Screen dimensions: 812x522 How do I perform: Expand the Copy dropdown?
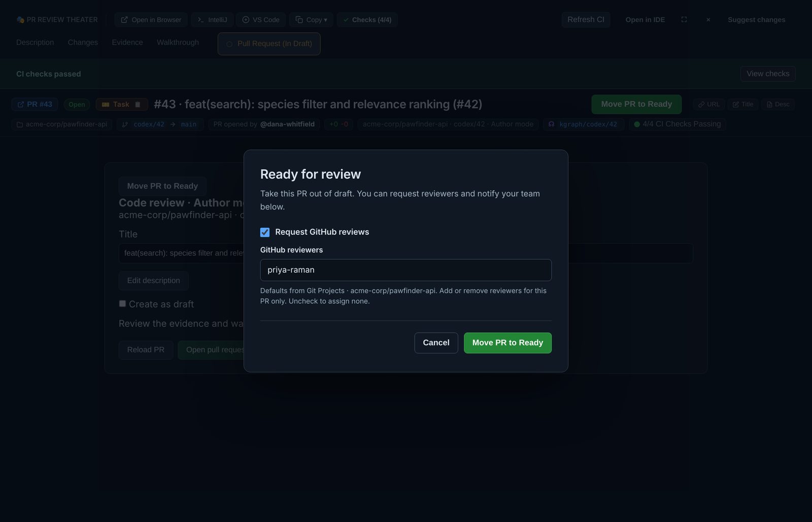tap(311, 20)
